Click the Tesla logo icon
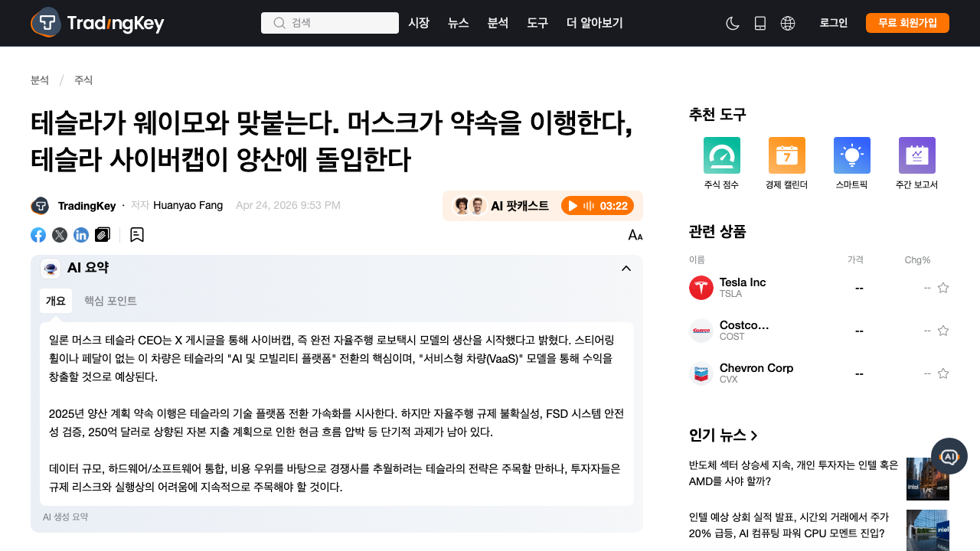 [701, 288]
